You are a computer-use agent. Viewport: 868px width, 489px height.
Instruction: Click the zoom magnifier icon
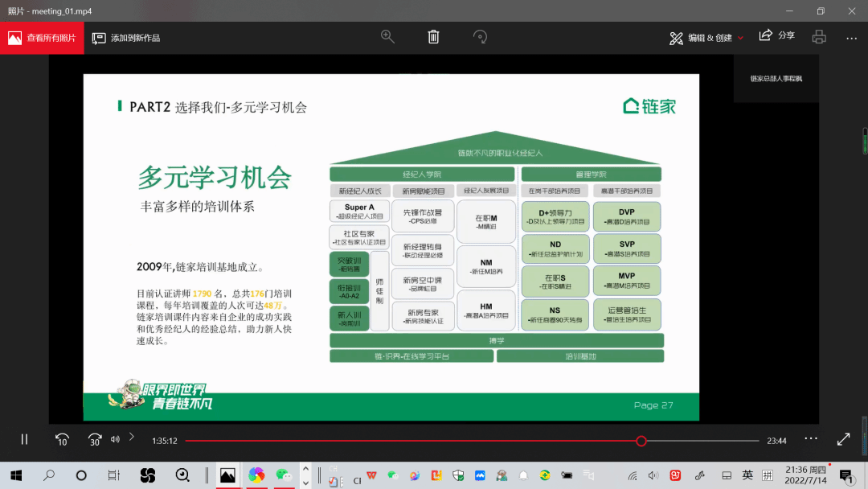click(x=387, y=37)
